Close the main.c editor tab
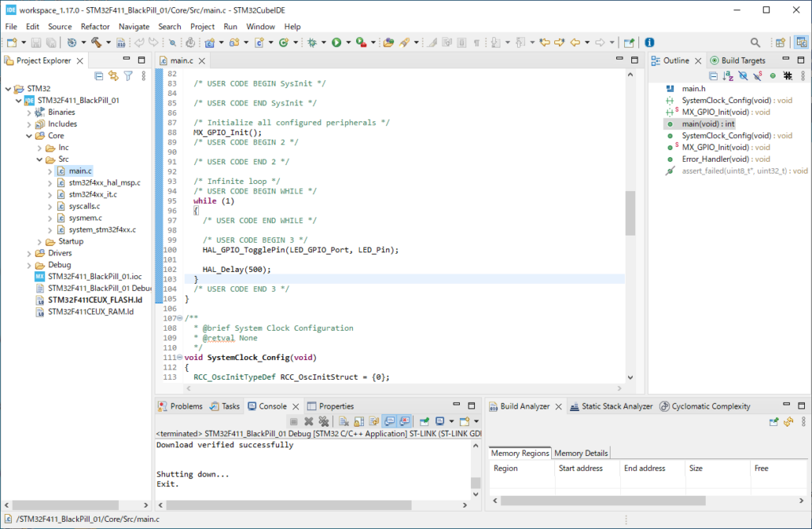The image size is (812, 529). 202,61
